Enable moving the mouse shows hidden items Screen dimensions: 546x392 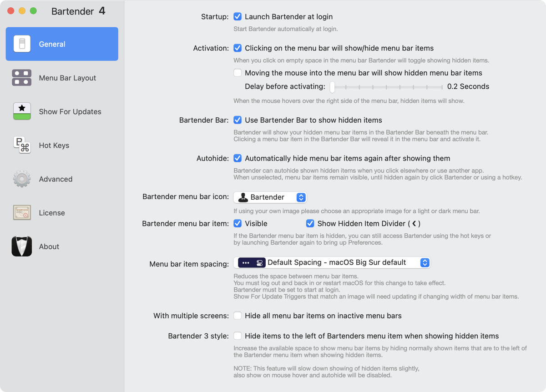[238, 73]
